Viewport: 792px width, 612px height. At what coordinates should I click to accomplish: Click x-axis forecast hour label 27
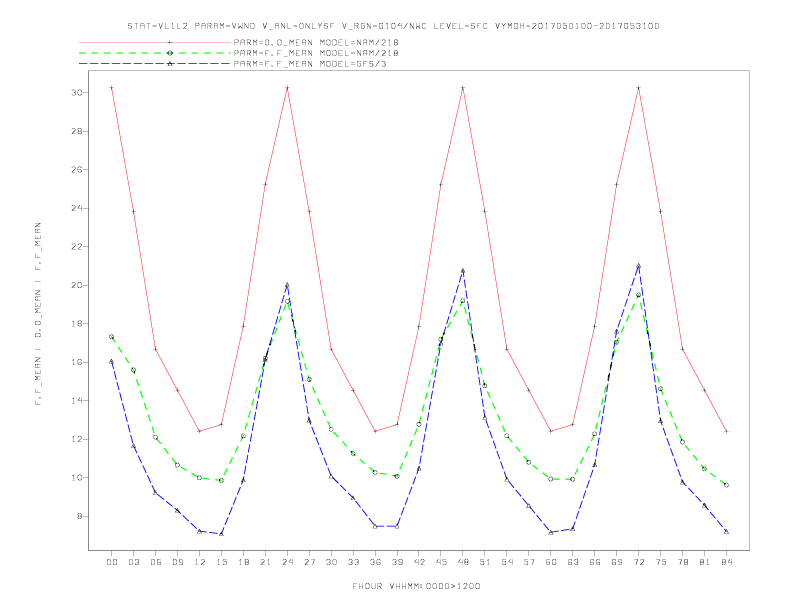pyautogui.click(x=310, y=562)
